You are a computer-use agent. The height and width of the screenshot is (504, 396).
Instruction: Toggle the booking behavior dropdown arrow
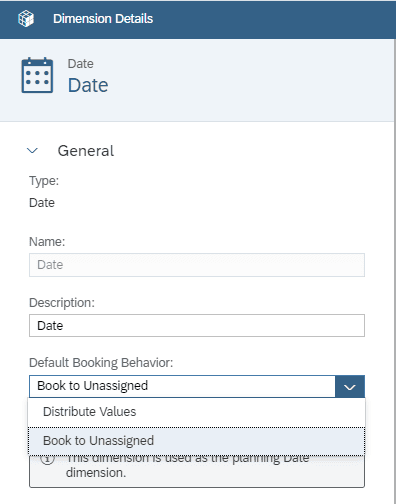coord(350,386)
